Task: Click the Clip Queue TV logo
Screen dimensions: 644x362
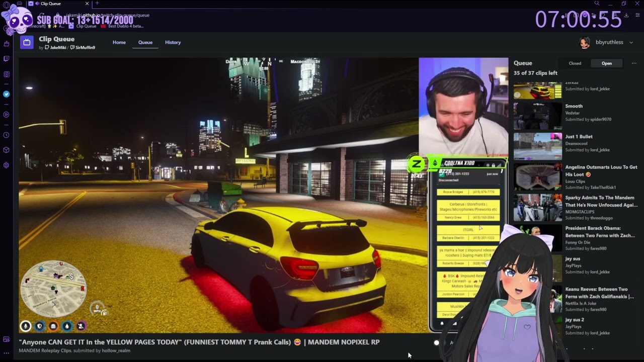Action: (27, 42)
